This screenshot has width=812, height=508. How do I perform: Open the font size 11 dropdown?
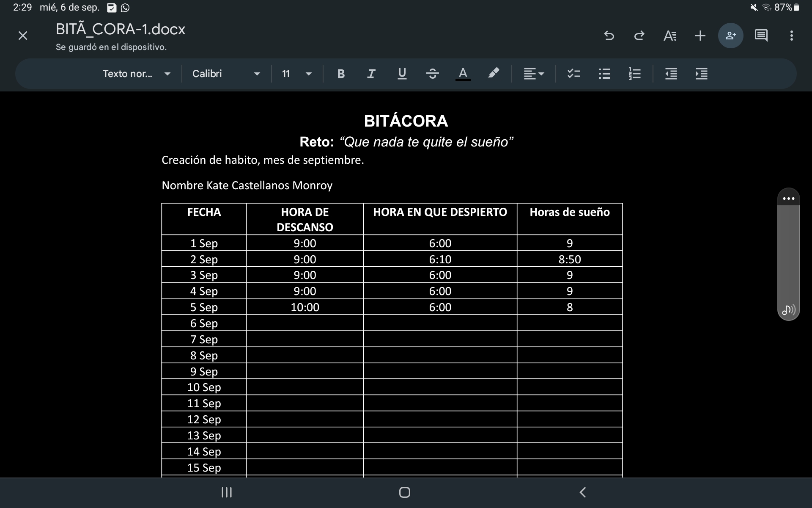click(296, 74)
